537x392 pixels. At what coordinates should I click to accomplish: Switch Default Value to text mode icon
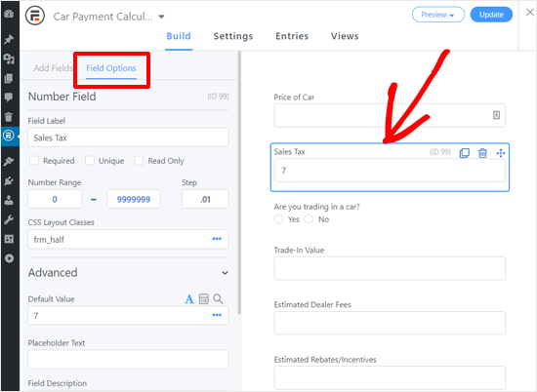click(x=189, y=299)
